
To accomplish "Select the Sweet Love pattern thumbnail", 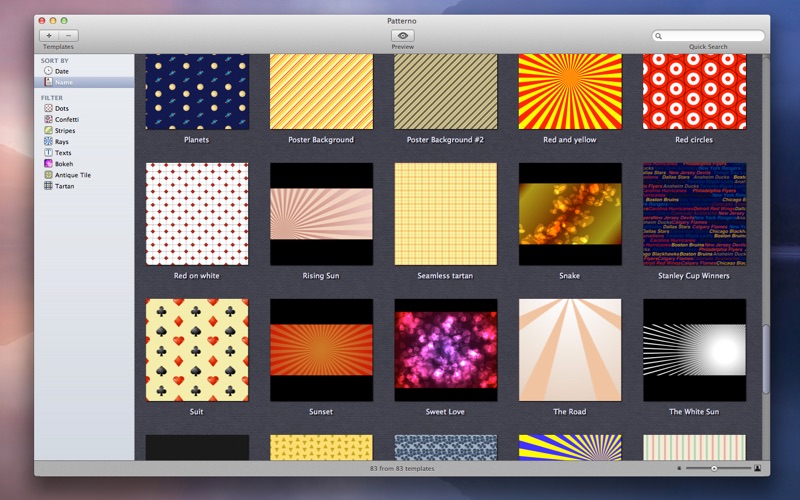I will pos(445,350).
